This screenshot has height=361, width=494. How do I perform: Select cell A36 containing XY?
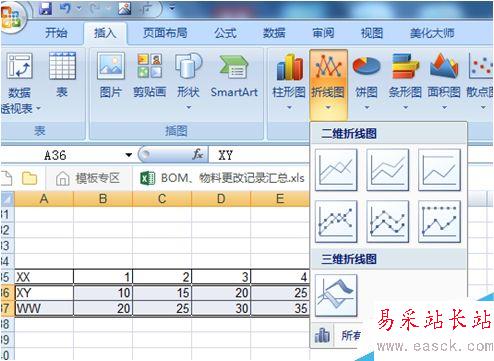pyautogui.click(x=44, y=293)
